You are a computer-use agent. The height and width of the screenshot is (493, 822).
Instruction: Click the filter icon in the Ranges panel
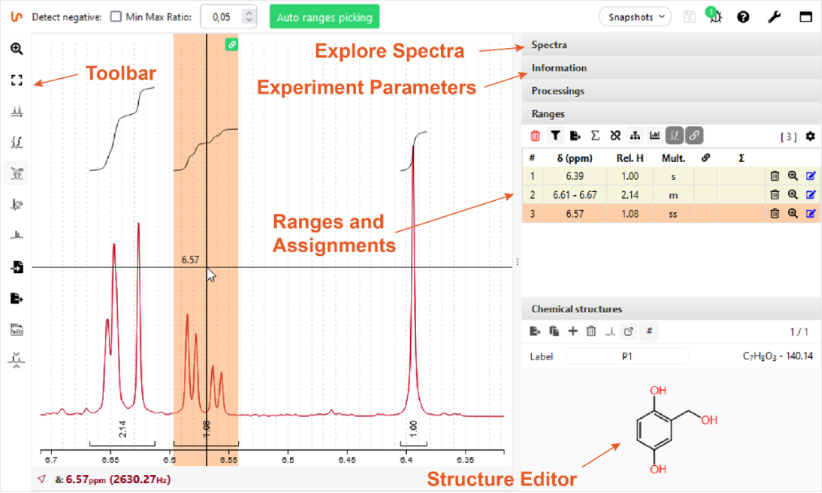(555, 135)
